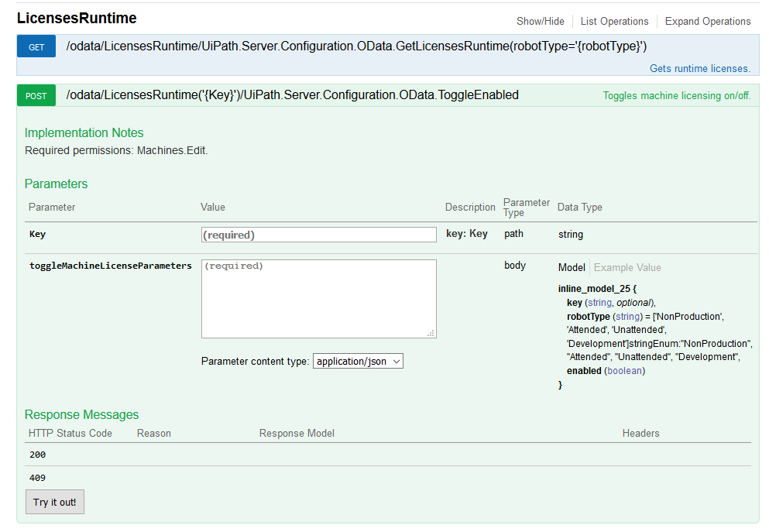769x532 pixels.
Task: Click the 'Response Model' column header
Action: pyautogui.click(x=297, y=434)
